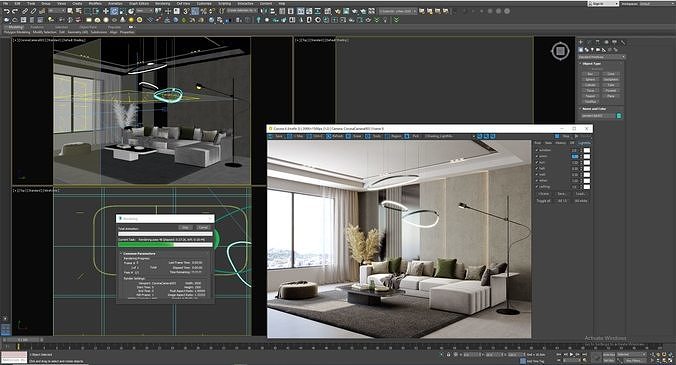This screenshot has width=676, height=365.
Task: Choose the Select Object tool
Action: [70, 11]
